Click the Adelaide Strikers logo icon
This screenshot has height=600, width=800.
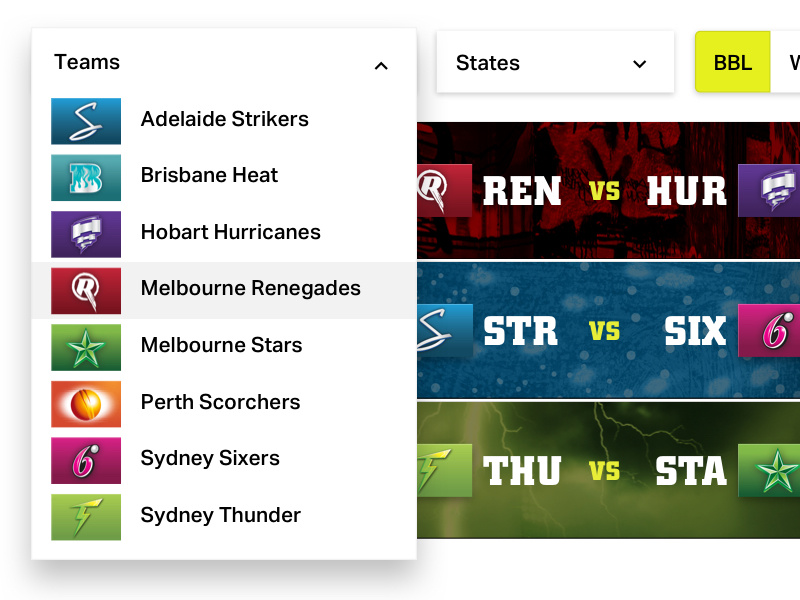click(86, 119)
